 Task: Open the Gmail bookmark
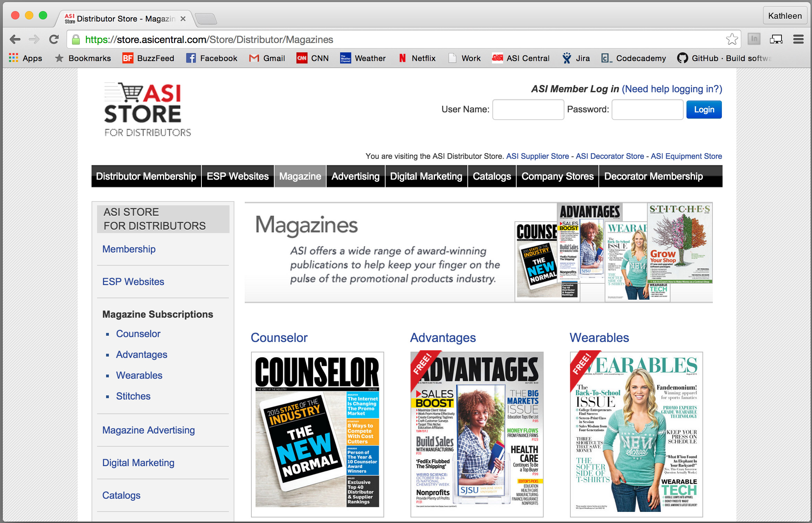267,58
